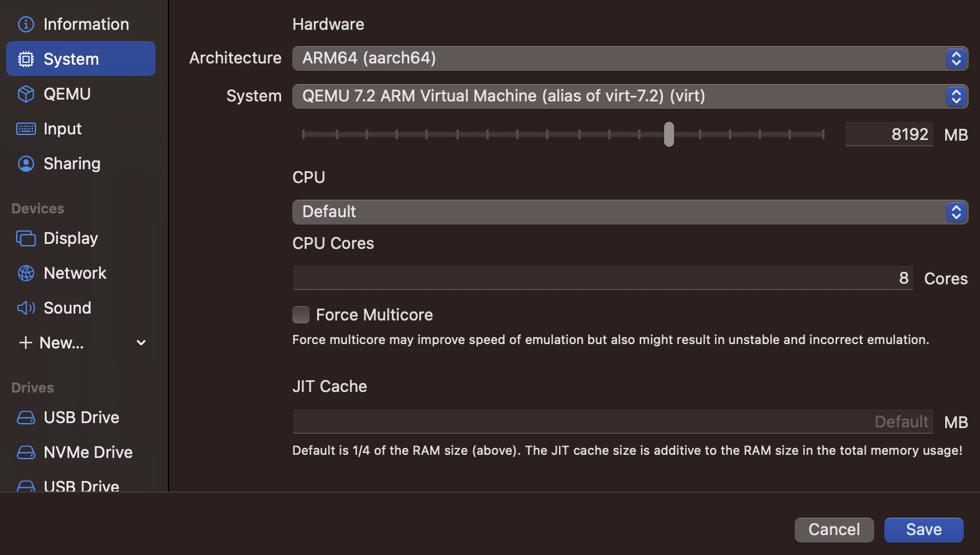Open the Architecture ARM64 dropdown
This screenshot has width=980, height=555.
tap(630, 58)
